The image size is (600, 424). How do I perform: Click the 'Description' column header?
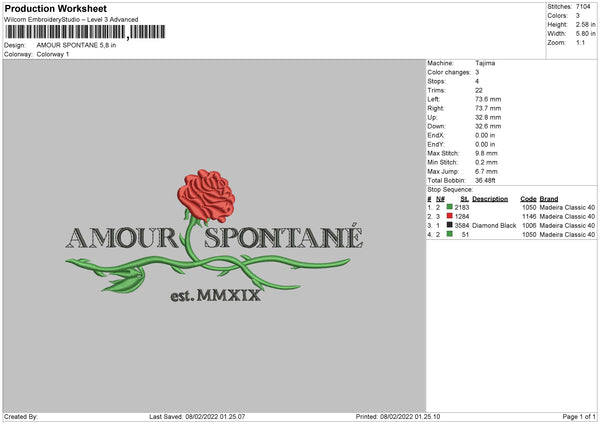[x=490, y=199]
